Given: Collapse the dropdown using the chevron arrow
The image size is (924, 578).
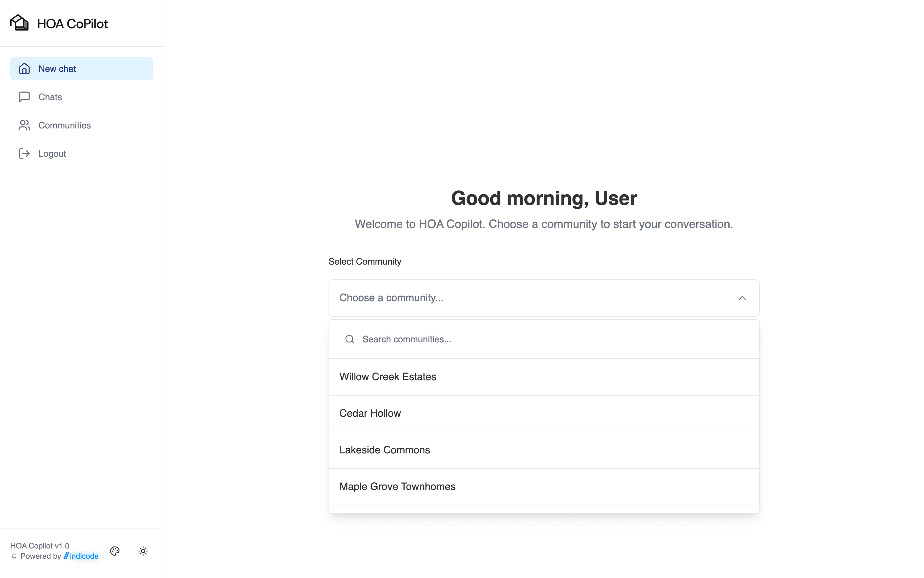Looking at the screenshot, I should tap(742, 298).
